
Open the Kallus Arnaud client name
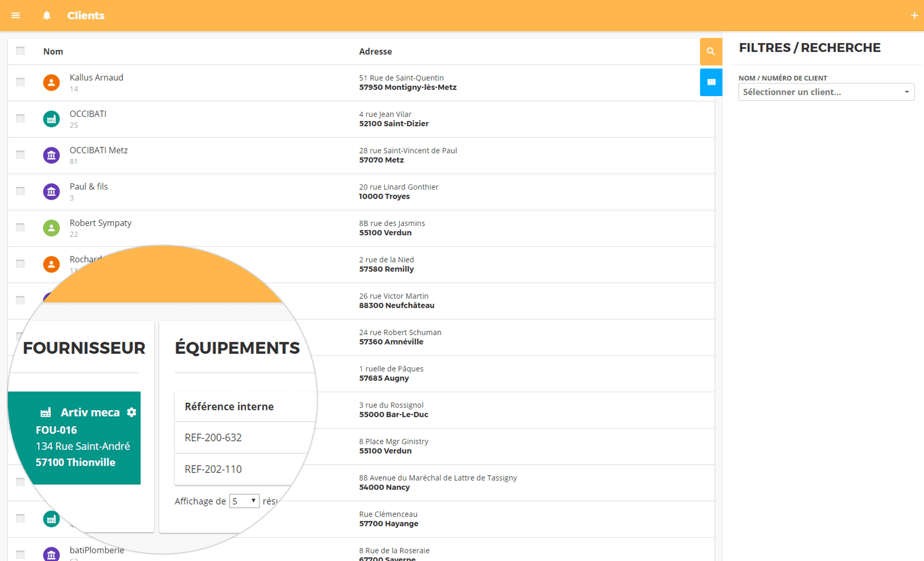click(x=96, y=78)
